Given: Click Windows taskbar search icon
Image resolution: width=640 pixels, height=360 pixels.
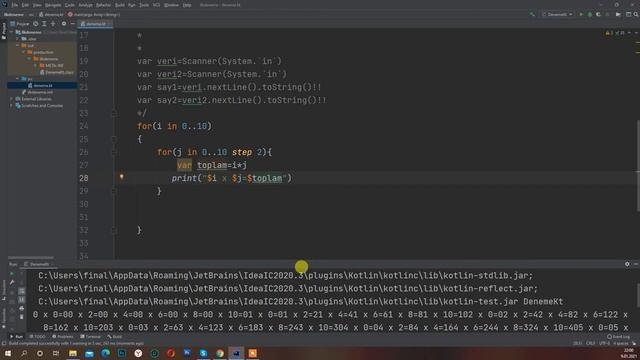Looking at the screenshot, I should 24,353.
